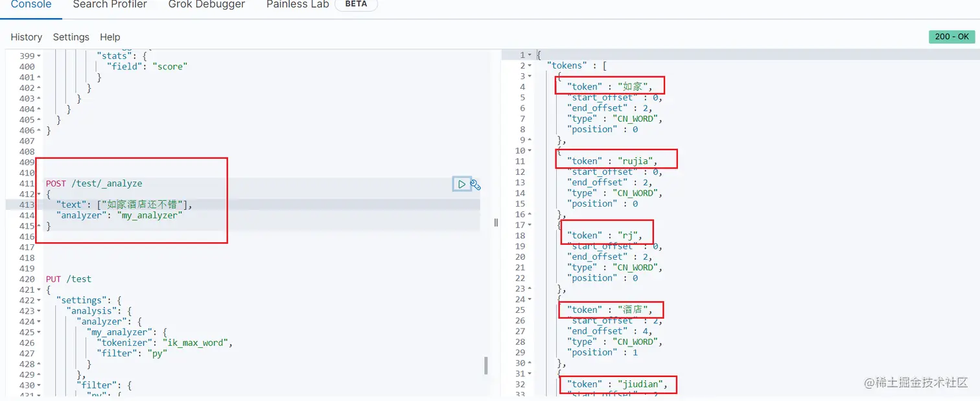Click the BETA badge beside Painless Lab
The image size is (980, 401).
tap(356, 5)
